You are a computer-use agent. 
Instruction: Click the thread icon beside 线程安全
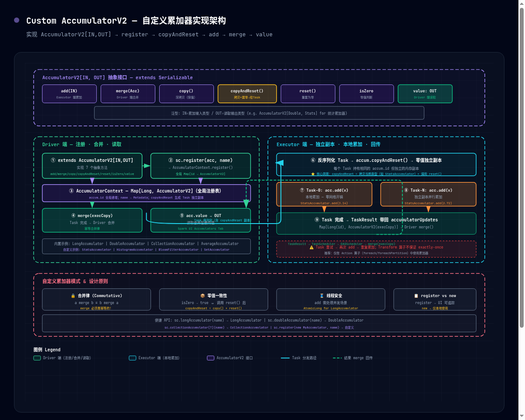(322, 296)
